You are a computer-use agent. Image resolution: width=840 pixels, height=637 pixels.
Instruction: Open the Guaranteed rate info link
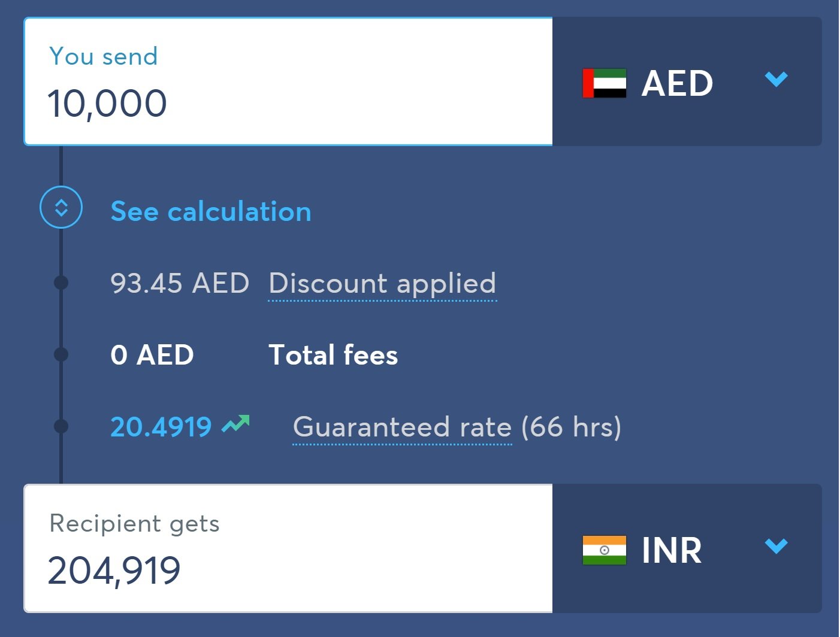pyautogui.click(x=402, y=427)
